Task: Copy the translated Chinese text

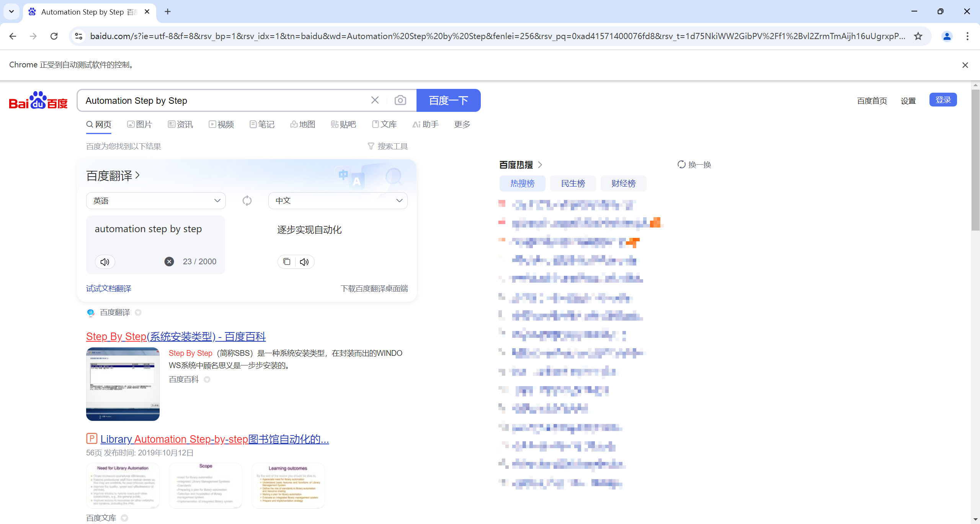Action: [287, 262]
